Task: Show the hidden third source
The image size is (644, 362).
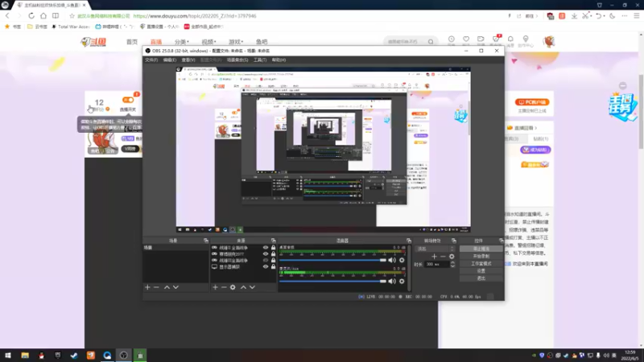Action: pos(266,260)
